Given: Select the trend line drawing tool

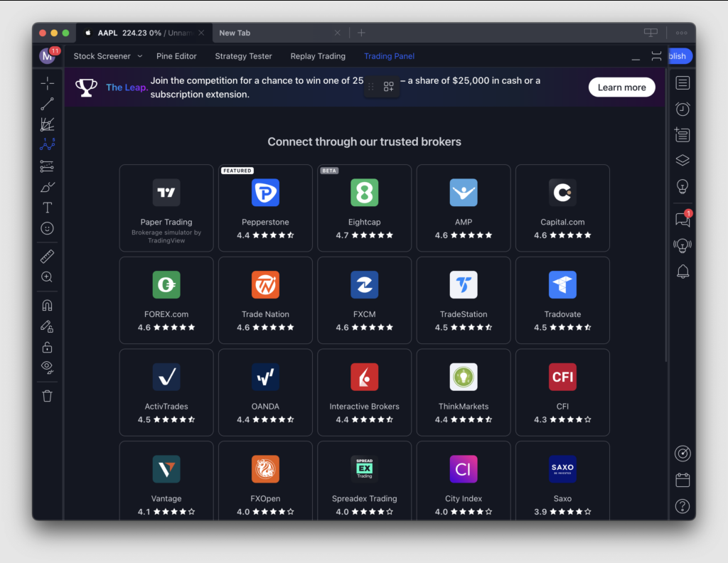Looking at the screenshot, I should click(48, 104).
